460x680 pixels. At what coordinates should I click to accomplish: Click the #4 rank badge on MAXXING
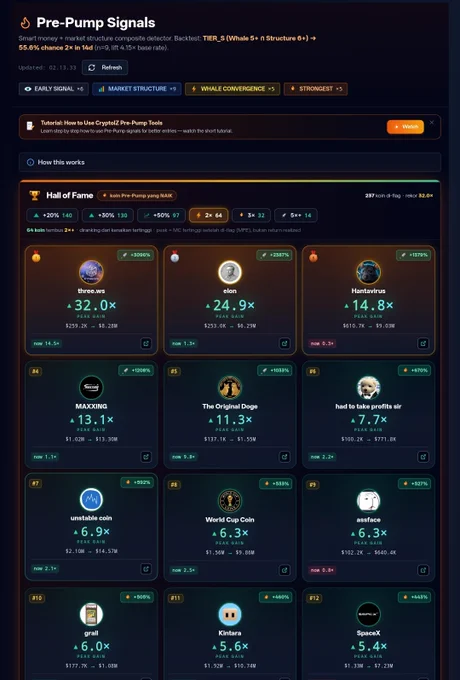(x=36, y=371)
